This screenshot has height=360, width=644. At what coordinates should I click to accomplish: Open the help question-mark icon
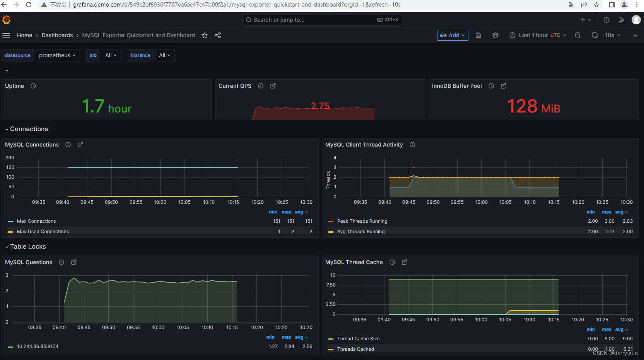click(606, 20)
